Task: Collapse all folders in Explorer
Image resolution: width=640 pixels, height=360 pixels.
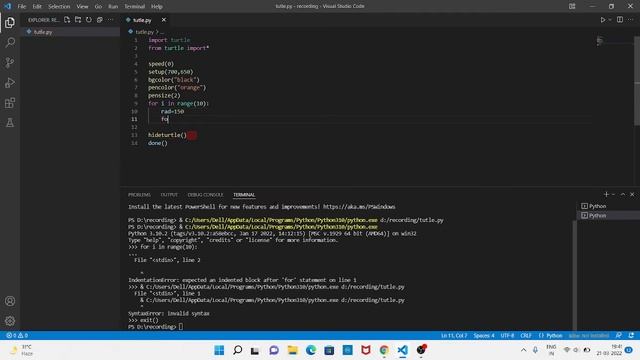Action: pyautogui.click(x=100, y=20)
